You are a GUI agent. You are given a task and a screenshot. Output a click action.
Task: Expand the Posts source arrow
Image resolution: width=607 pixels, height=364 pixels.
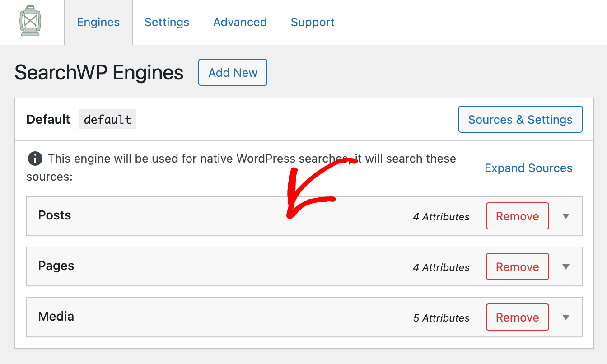click(x=566, y=216)
